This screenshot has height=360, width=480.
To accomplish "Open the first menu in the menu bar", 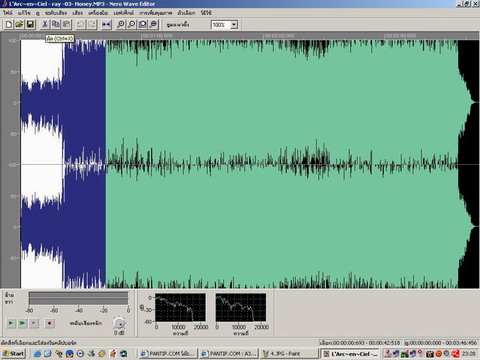I will click(8, 13).
